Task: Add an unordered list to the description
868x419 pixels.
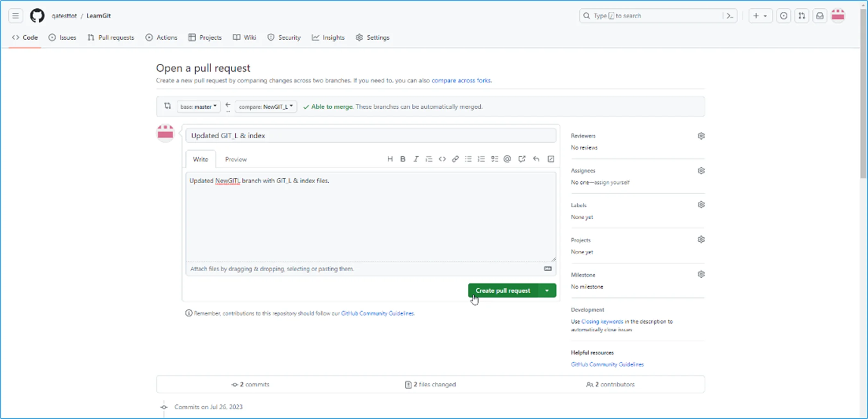Action: tap(468, 159)
